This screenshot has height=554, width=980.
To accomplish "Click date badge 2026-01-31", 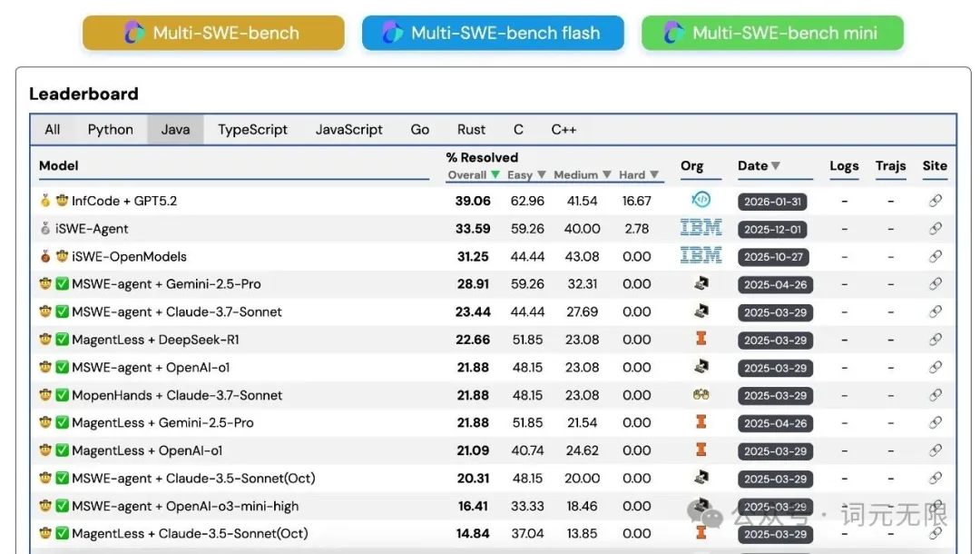I will [x=772, y=202].
